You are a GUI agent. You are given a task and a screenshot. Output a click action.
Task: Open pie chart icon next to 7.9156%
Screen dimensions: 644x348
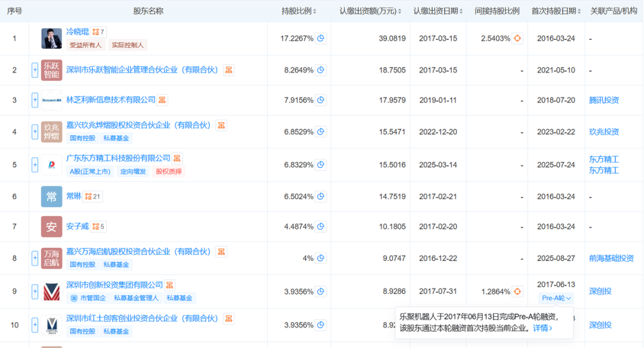click(321, 100)
